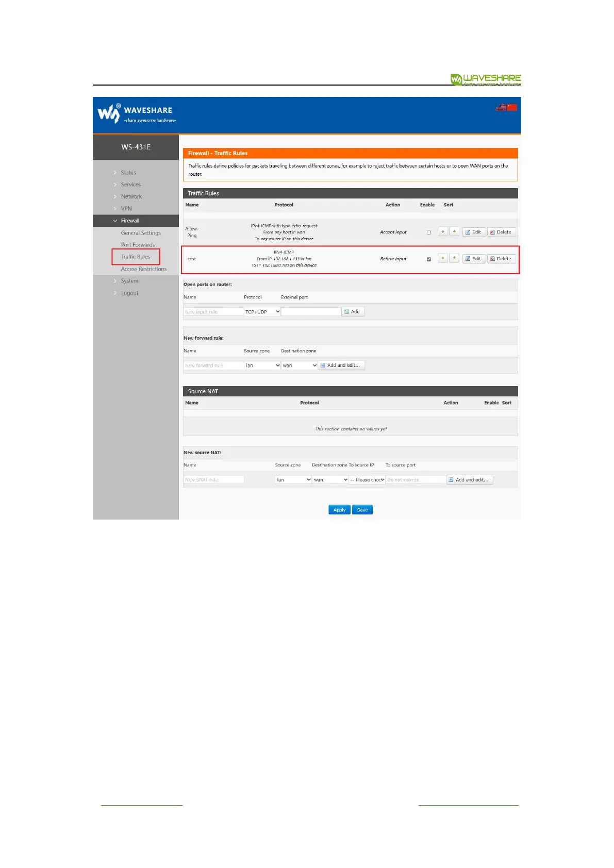Focus the External port field

click(311, 312)
